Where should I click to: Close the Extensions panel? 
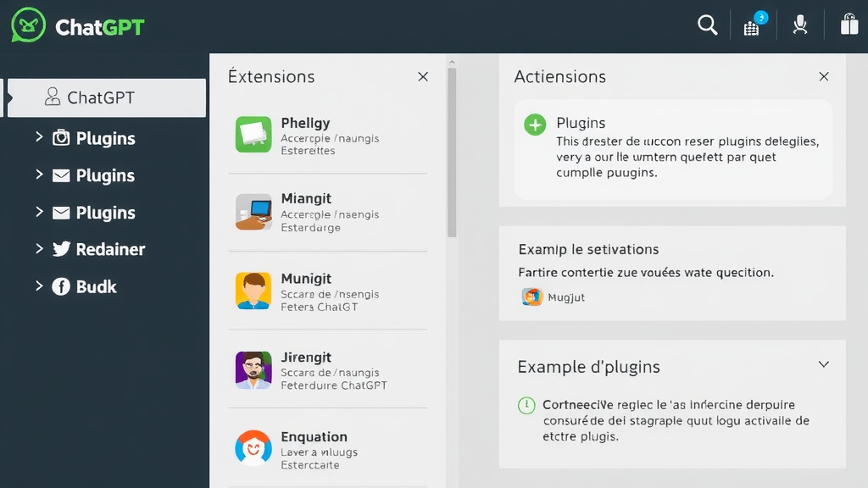(x=423, y=76)
